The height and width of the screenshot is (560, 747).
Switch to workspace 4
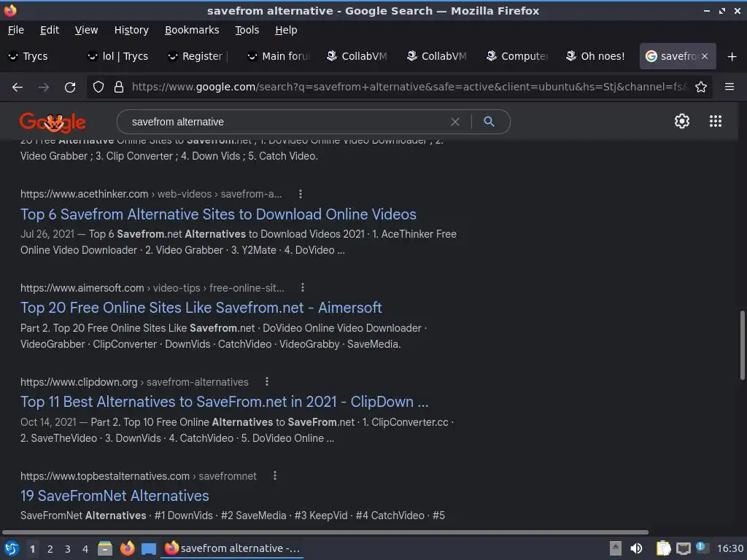tap(85, 549)
